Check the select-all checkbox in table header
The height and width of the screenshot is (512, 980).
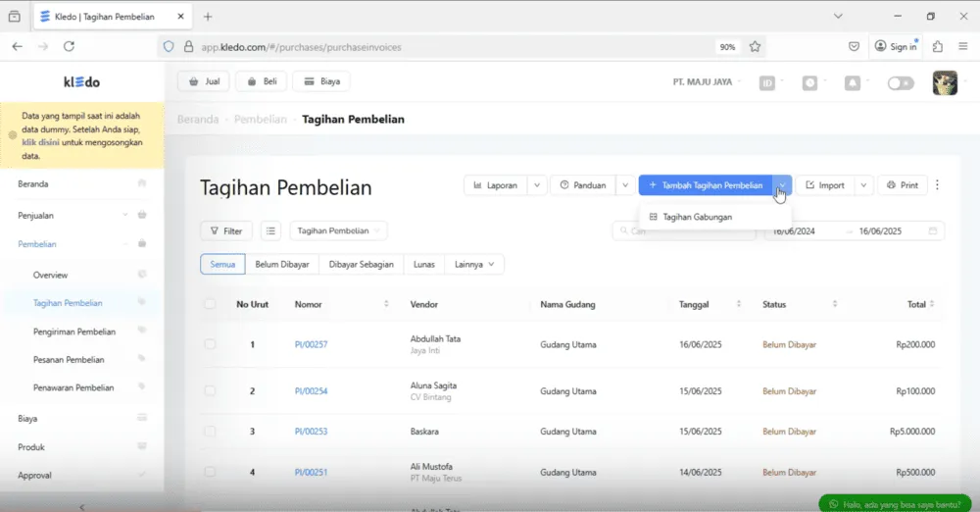click(x=210, y=304)
